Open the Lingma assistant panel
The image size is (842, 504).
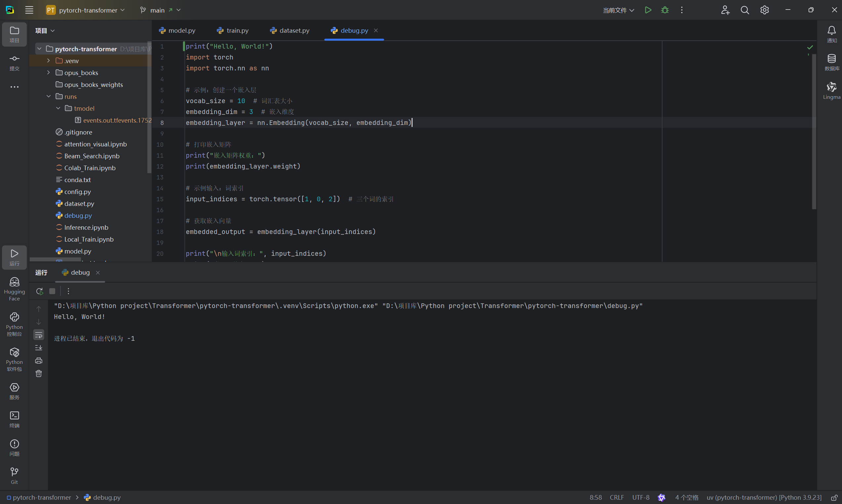click(x=831, y=91)
